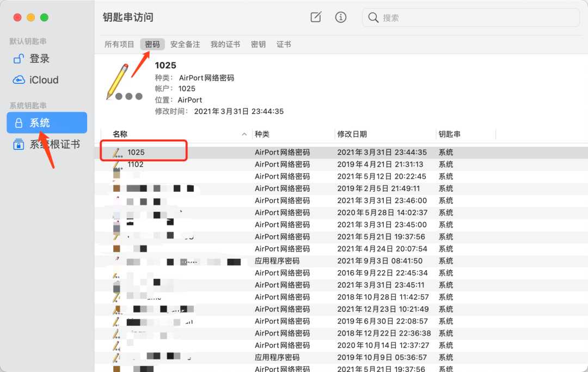Click the 应用程序密码 row dated 2021年9月3日

click(341, 261)
